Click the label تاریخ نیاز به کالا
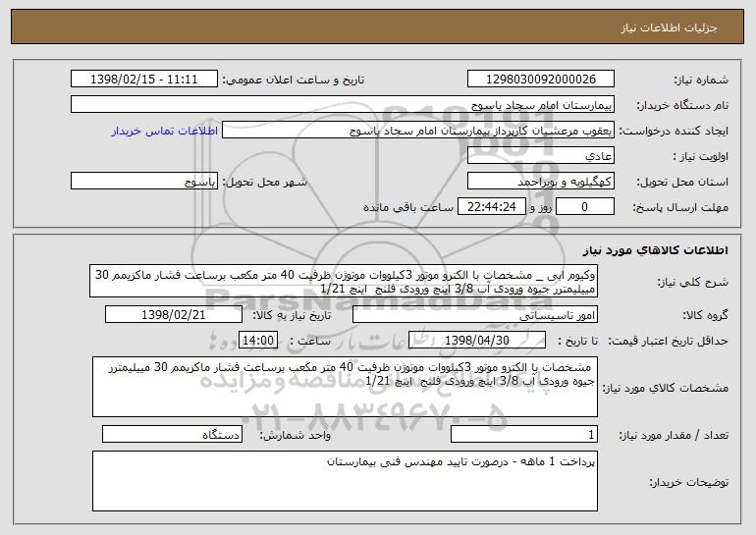Screen dimensions: 756x535 click(x=292, y=315)
